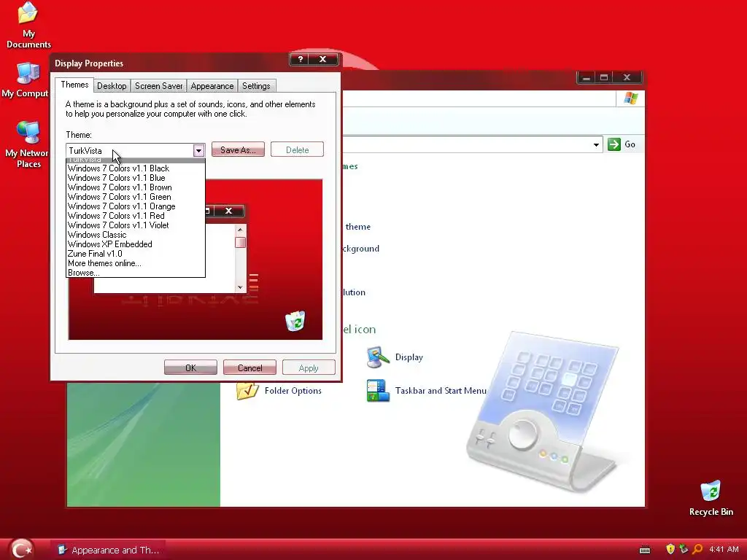Click the Save As... button

point(238,149)
